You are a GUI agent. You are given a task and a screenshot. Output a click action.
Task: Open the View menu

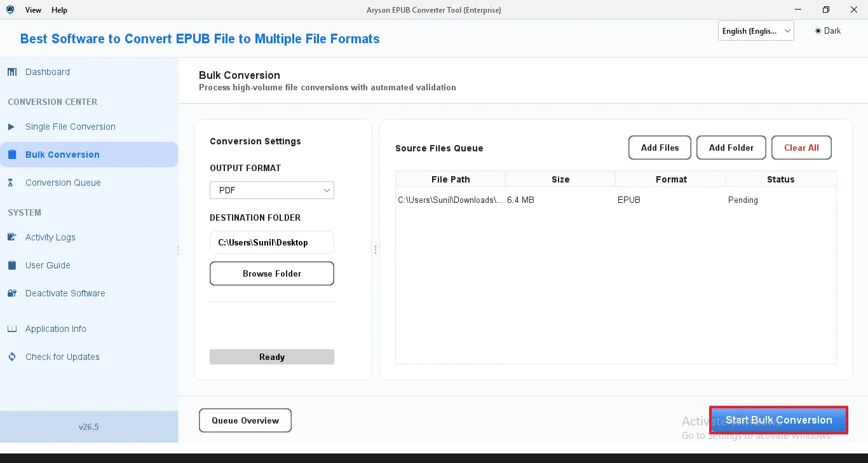(34, 10)
